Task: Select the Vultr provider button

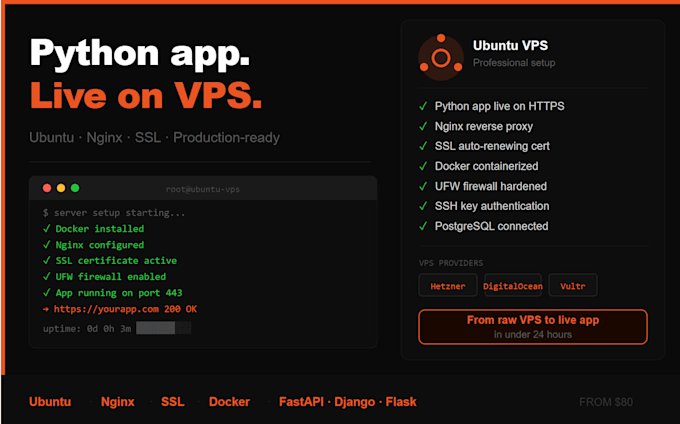Action: pyautogui.click(x=573, y=285)
